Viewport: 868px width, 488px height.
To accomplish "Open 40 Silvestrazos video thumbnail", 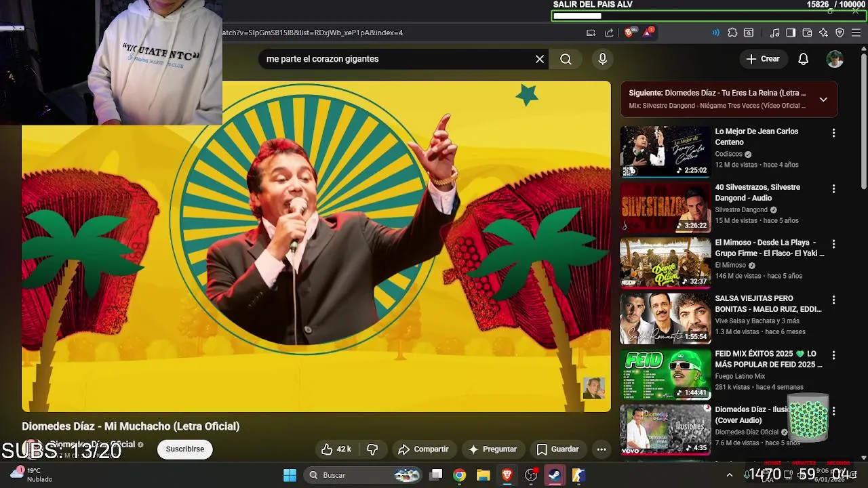I will click(665, 207).
